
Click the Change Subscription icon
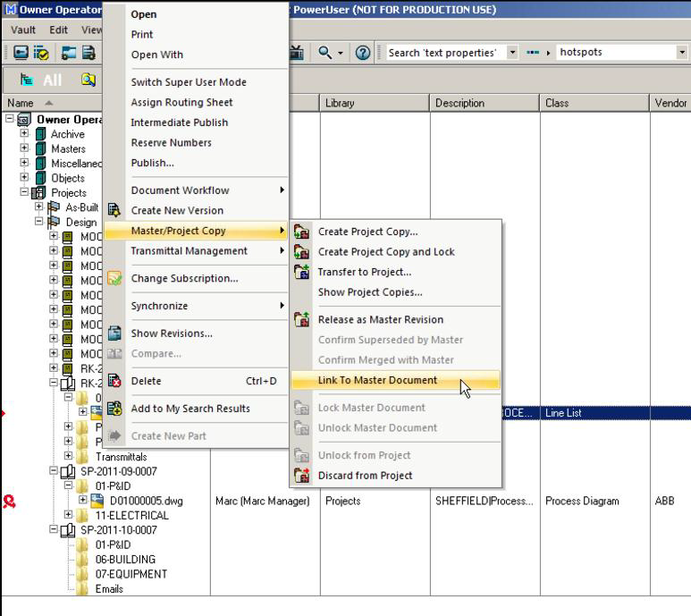[114, 278]
